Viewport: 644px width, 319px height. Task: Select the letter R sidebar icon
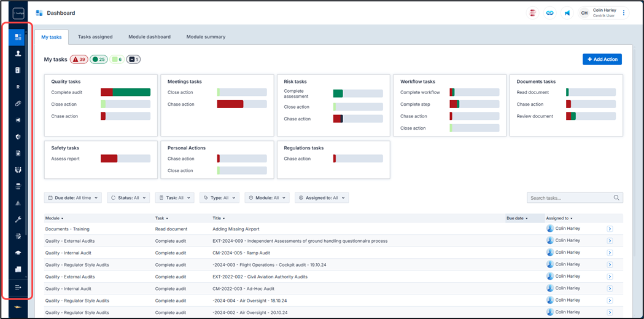pos(18,87)
